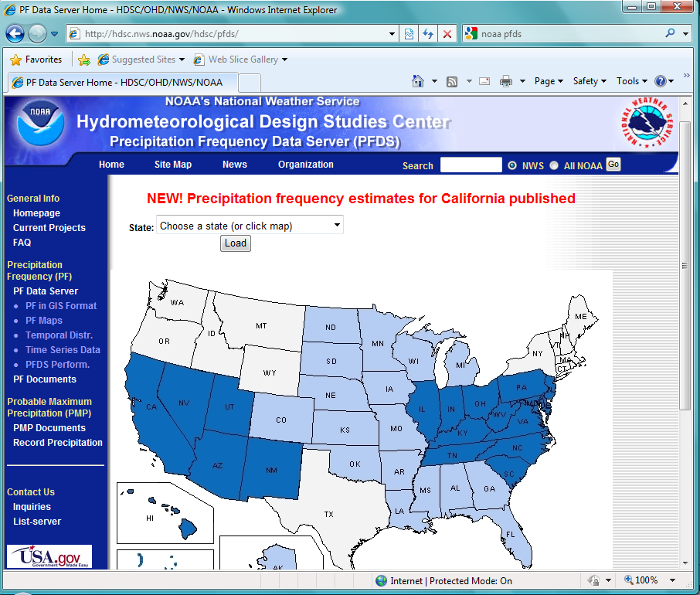Image resolution: width=700 pixels, height=595 pixels.
Task: Open the Help question mark icon
Action: pos(661,81)
